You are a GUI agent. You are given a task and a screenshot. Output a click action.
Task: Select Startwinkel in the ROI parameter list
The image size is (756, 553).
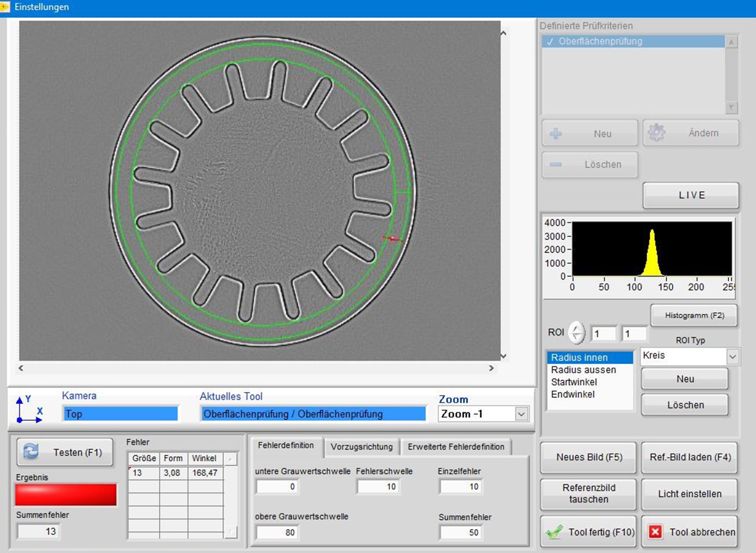point(574,382)
